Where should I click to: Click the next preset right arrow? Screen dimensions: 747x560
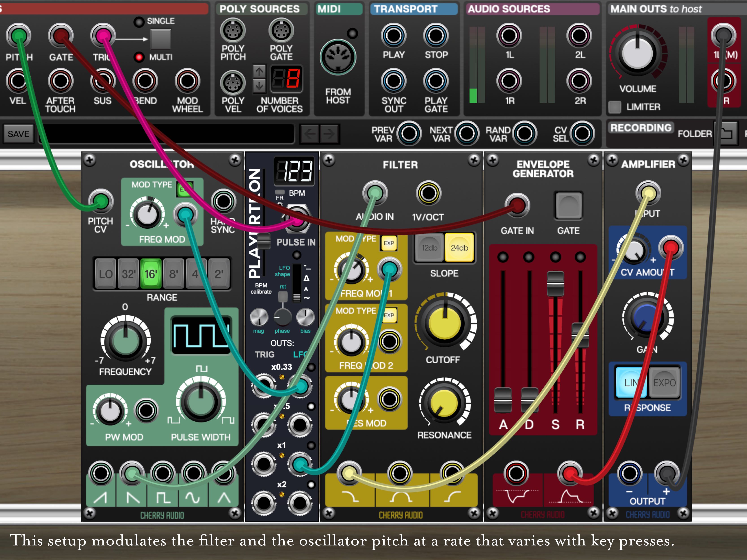click(329, 134)
